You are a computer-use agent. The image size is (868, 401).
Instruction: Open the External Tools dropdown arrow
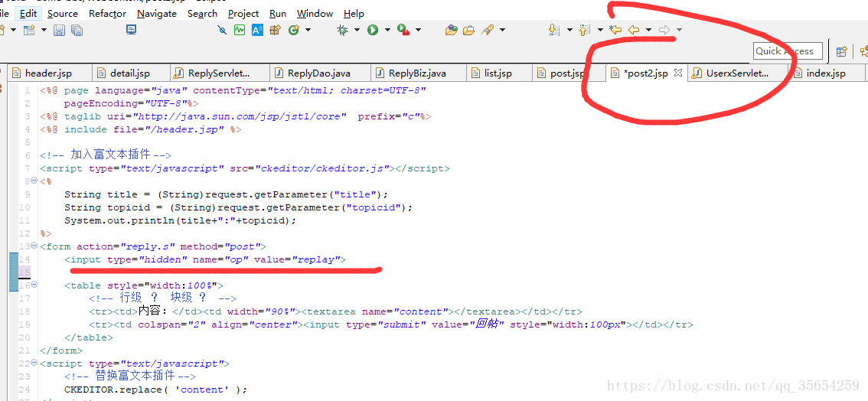[418, 30]
